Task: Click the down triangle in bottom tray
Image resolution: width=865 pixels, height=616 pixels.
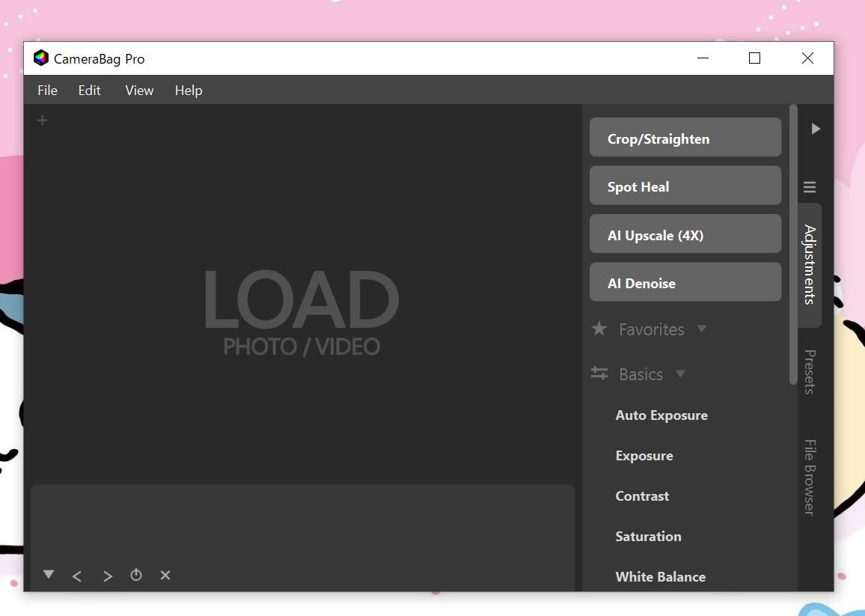Action: tap(49, 574)
